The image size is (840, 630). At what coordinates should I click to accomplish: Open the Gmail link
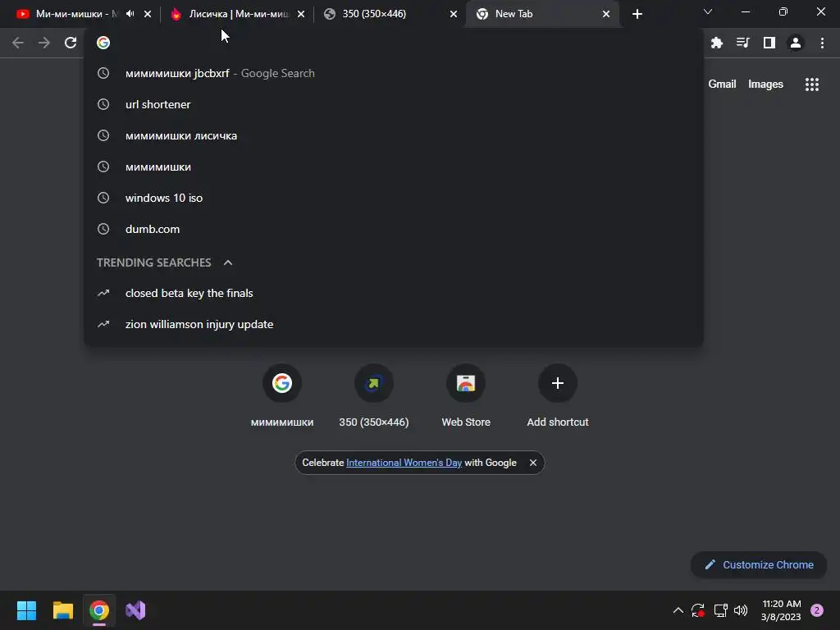(722, 84)
